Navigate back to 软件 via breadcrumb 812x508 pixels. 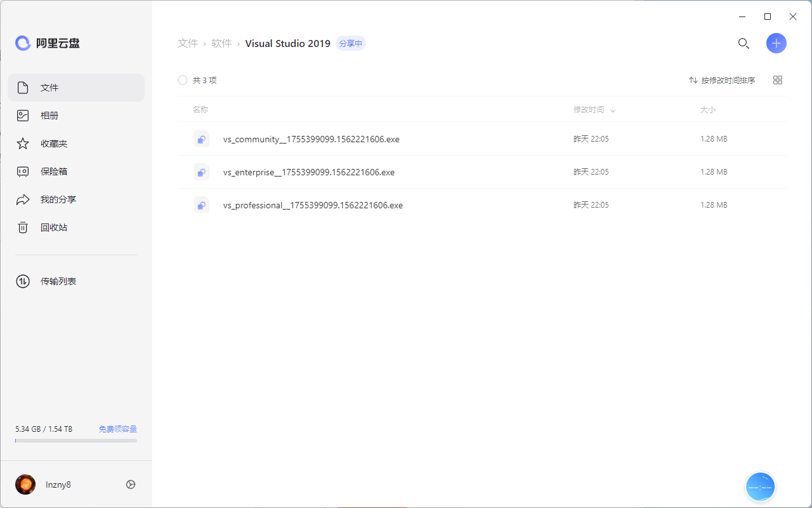click(221, 43)
